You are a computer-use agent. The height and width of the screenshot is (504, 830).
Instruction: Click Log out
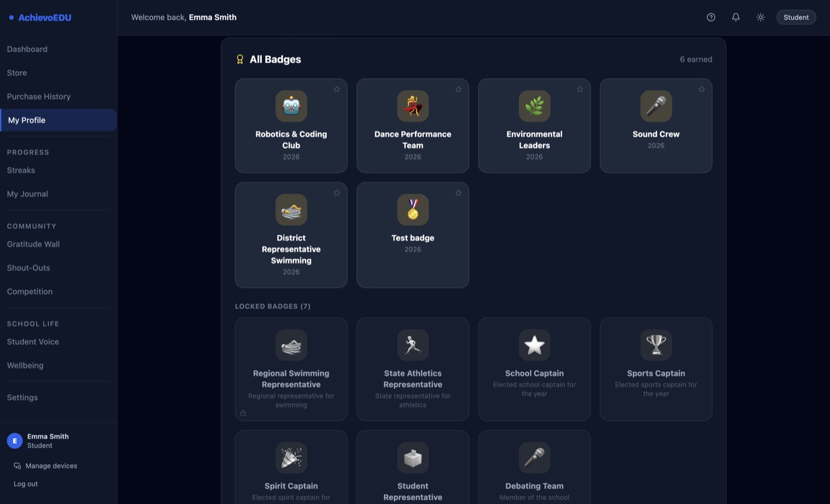click(x=25, y=484)
